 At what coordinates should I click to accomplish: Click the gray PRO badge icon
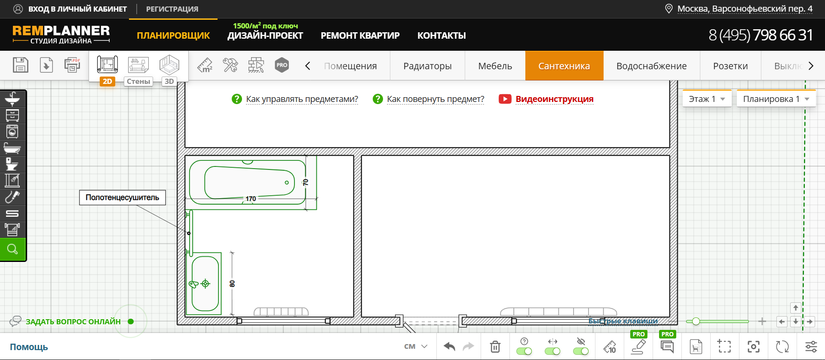click(x=282, y=66)
